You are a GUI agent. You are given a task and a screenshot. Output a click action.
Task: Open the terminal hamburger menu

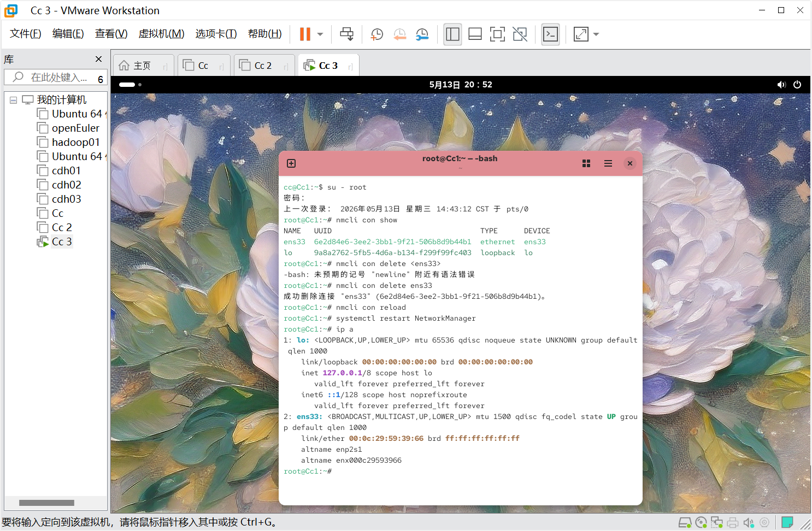coord(608,163)
